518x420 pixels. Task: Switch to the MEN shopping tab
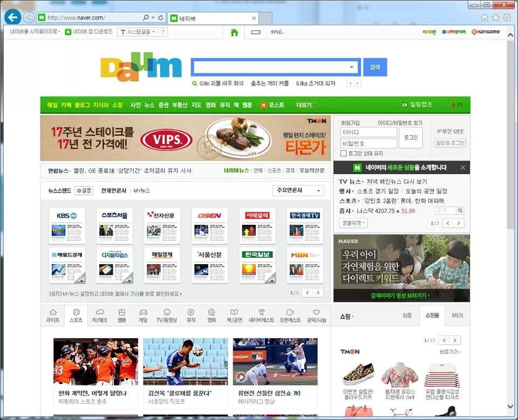[x=458, y=315]
